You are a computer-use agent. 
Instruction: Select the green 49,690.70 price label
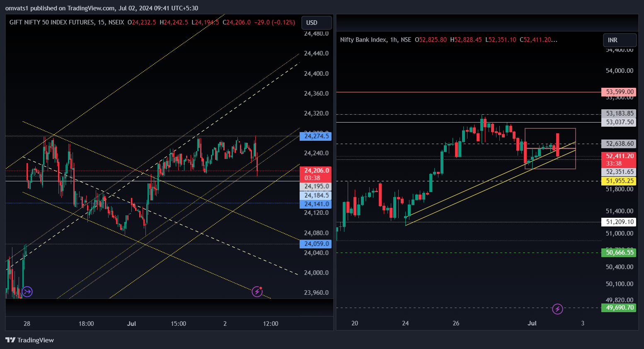[619, 308]
